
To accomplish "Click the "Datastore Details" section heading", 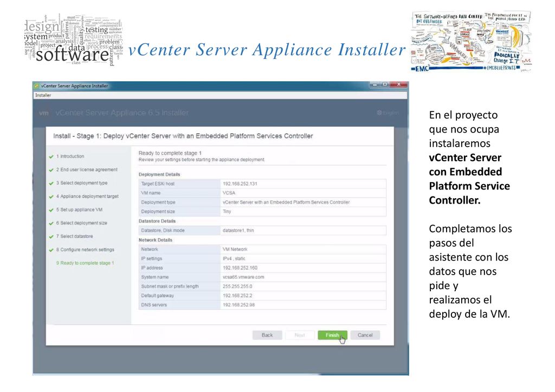I will tap(157, 221).
